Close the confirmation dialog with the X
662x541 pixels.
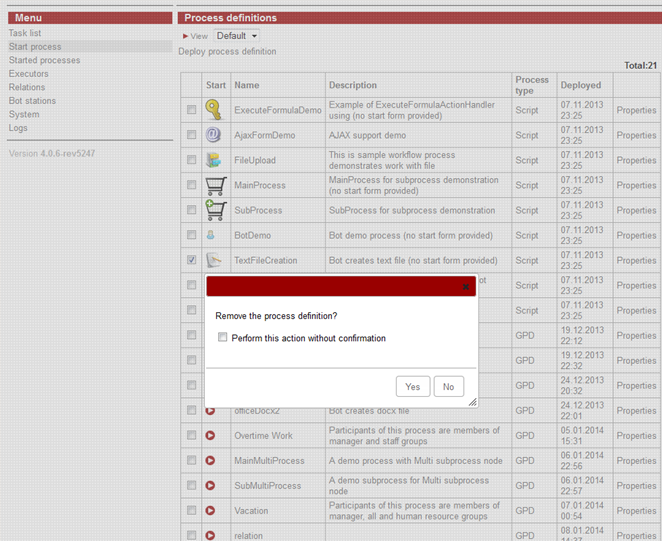click(x=466, y=287)
